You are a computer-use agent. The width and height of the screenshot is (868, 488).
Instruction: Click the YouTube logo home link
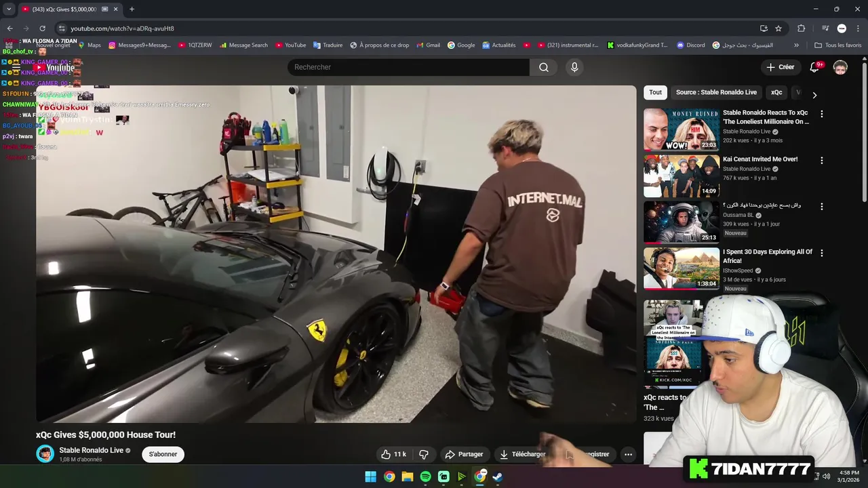point(56,67)
